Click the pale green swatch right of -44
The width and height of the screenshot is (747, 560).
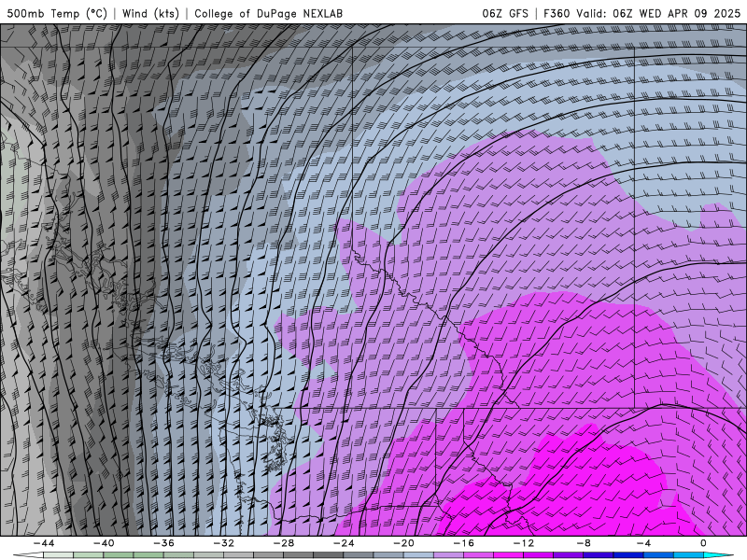click(x=58, y=555)
